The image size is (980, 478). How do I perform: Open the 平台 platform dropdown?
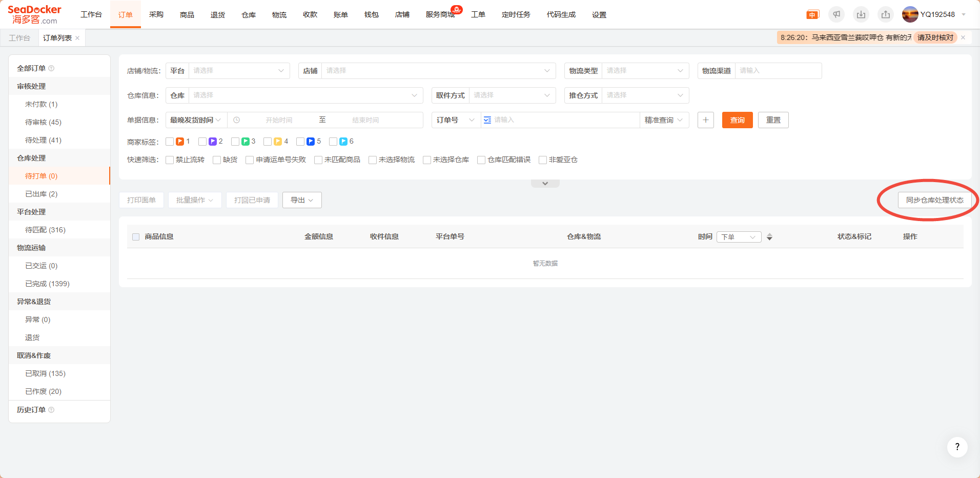(x=238, y=71)
